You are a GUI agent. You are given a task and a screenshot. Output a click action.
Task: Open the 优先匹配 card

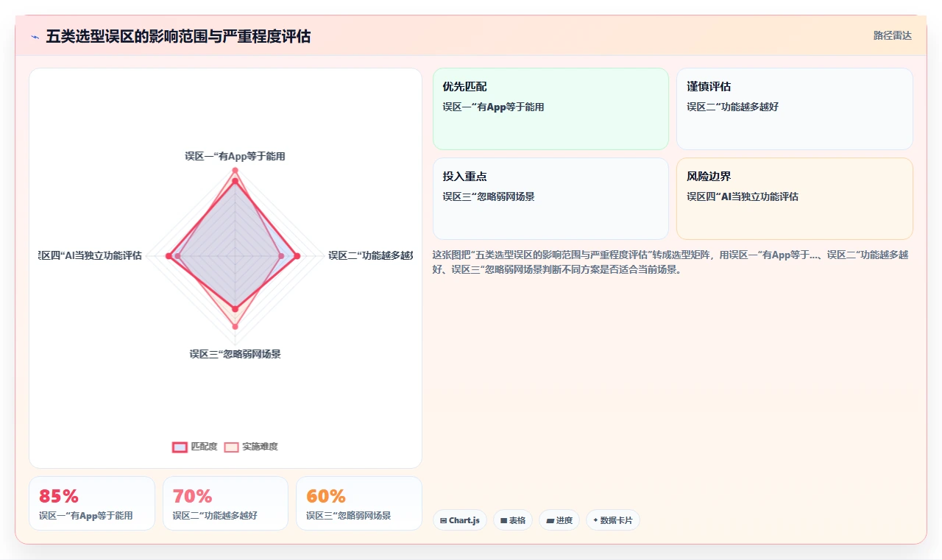tap(550, 109)
